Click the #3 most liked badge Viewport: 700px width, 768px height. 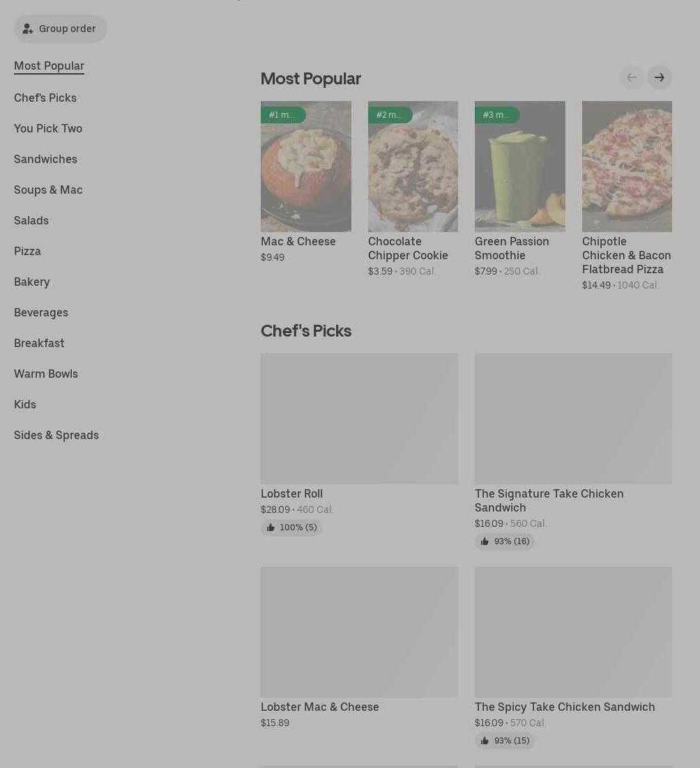tap(496, 115)
